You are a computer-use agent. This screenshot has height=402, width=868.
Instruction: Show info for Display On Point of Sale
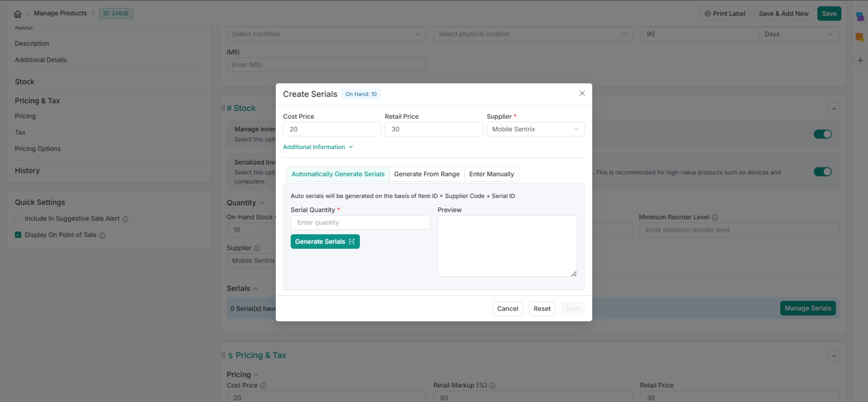pyautogui.click(x=102, y=236)
